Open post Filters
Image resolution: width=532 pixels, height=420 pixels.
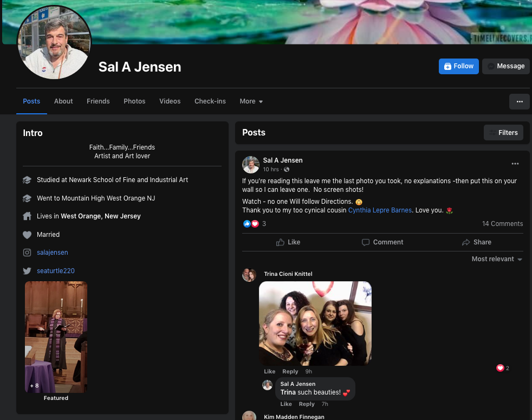pos(503,132)
